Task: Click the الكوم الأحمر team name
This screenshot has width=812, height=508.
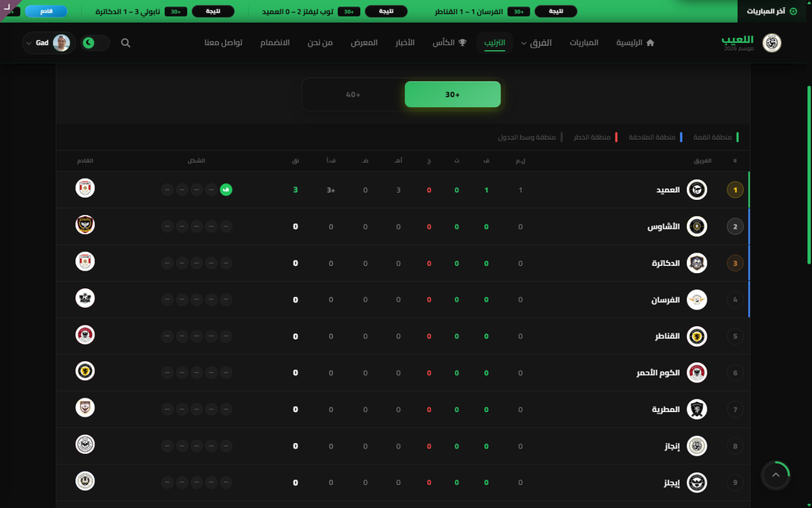Action: coord(658,373)
